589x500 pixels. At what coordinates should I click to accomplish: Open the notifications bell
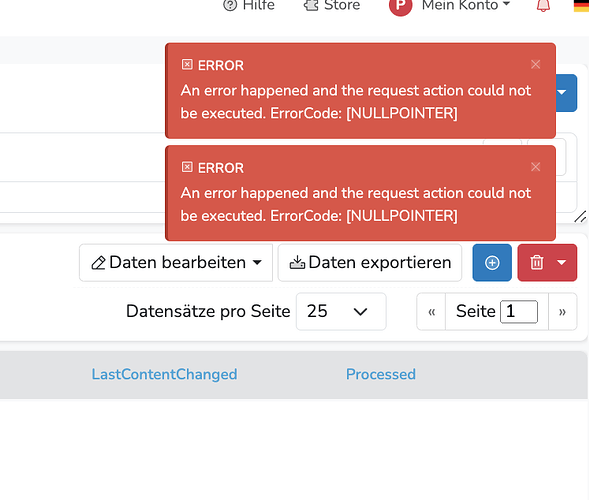point(543,5)
